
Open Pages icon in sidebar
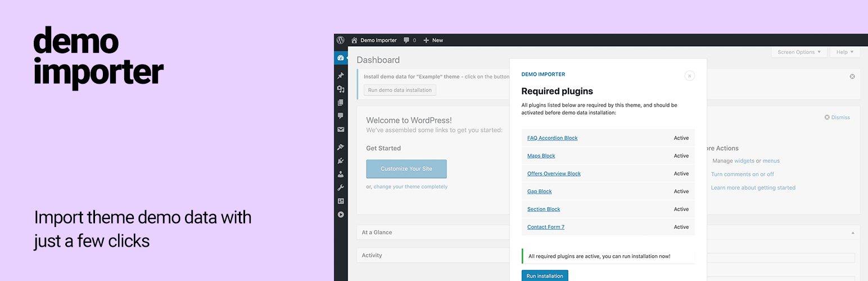pos(341,102)
